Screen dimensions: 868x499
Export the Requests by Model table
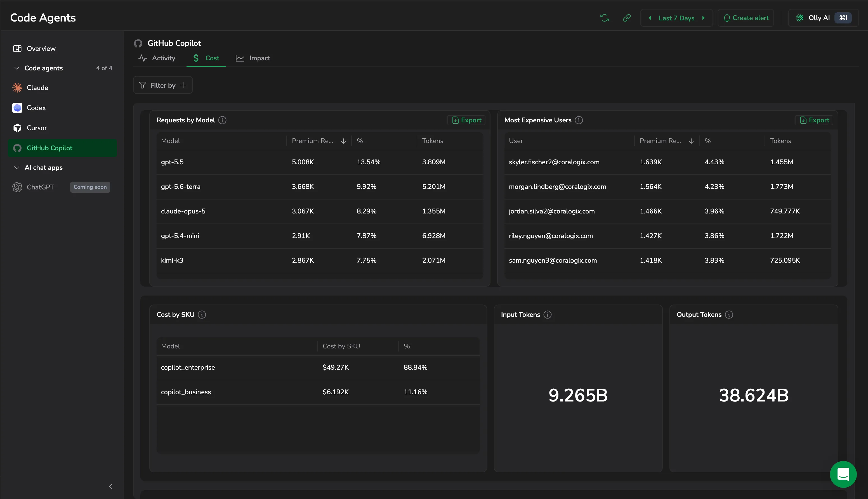(x=466, y=120)
